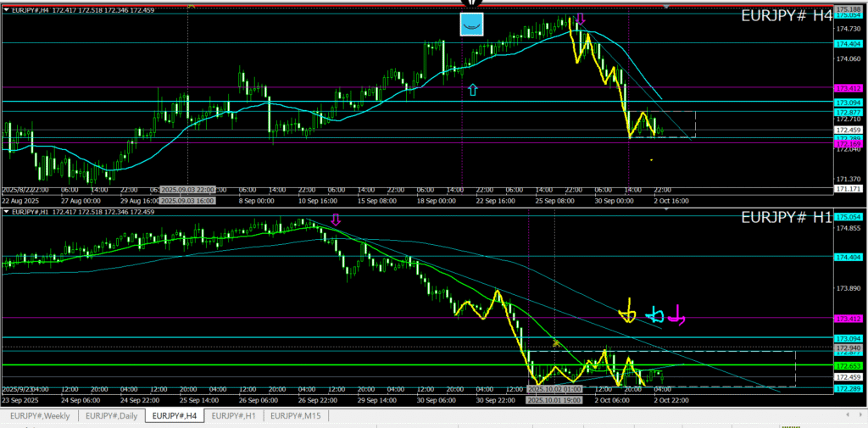Click the green 172.653 price label on H1
Screen dimensions: 868x428
(848, 365)
